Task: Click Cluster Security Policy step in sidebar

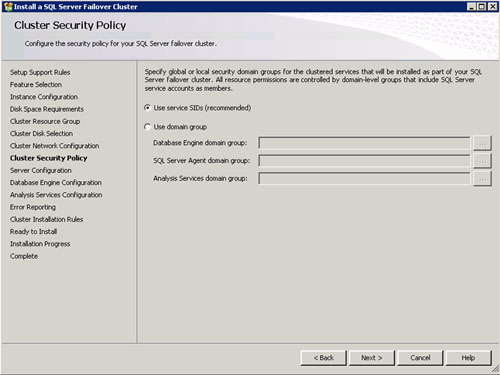Action: [x=48, y=158]
